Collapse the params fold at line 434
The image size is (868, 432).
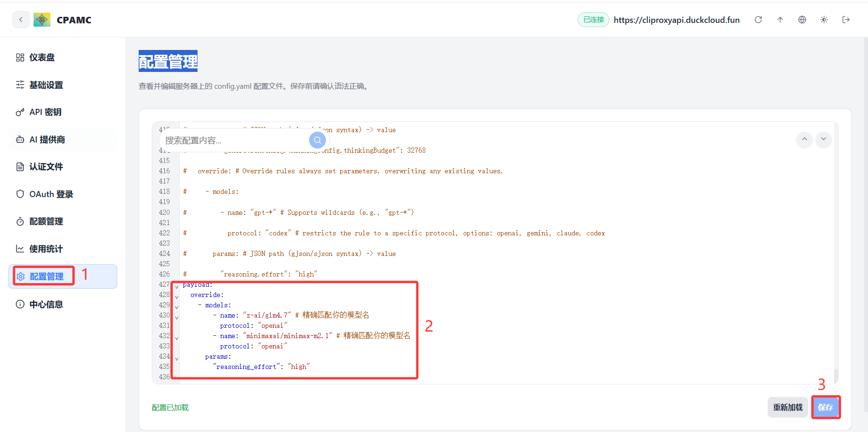tap(176, 359)
